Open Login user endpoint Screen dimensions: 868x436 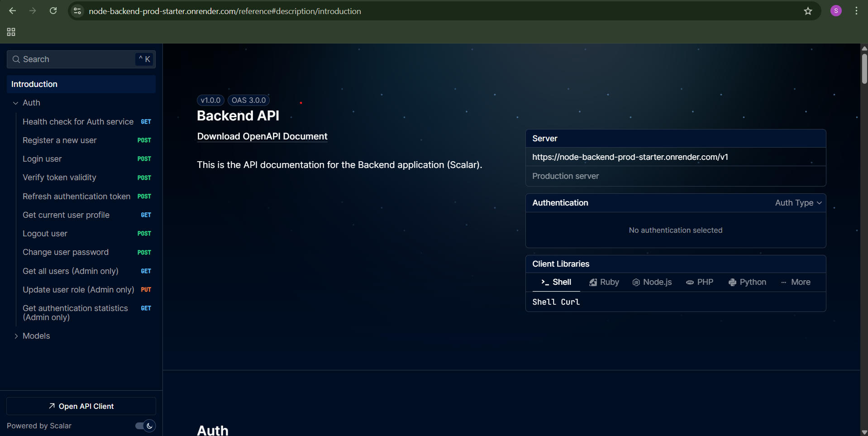[87, 159]
